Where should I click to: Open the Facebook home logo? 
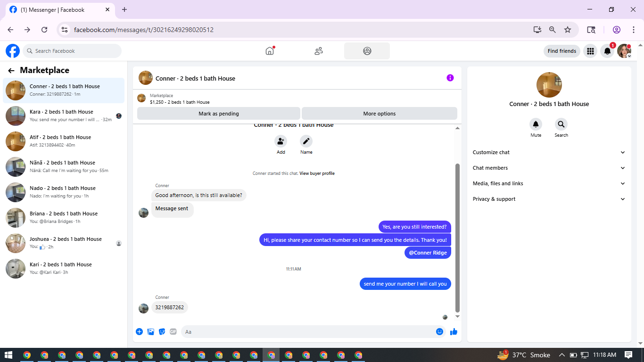13,51
